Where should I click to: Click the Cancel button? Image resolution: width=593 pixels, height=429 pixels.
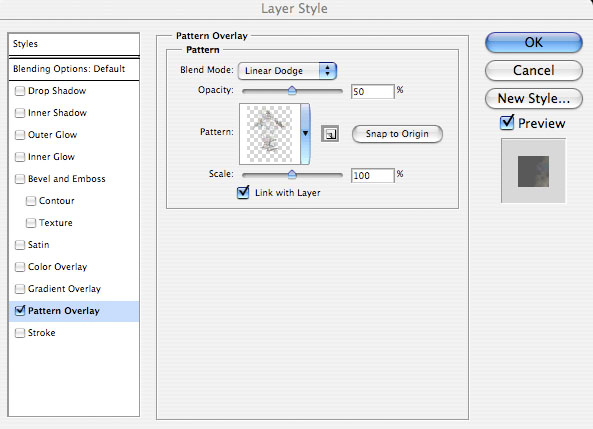[x=534, y=70]
